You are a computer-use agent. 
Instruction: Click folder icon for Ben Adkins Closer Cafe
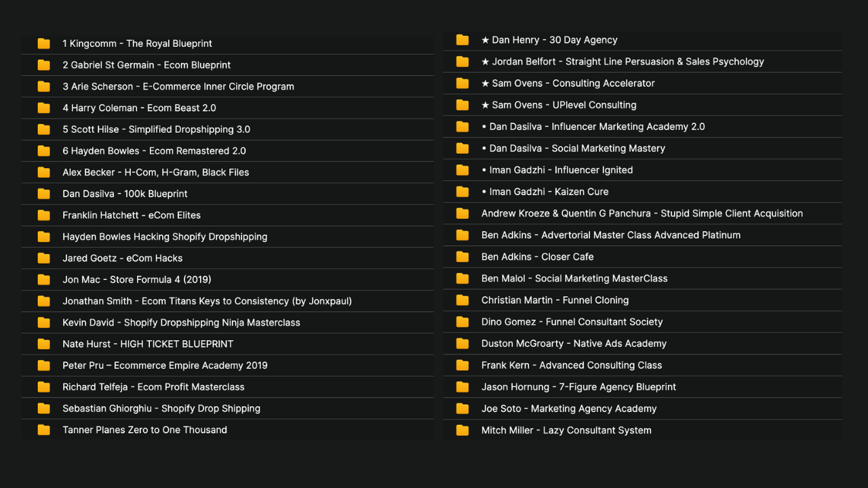(x=462, y=257)
